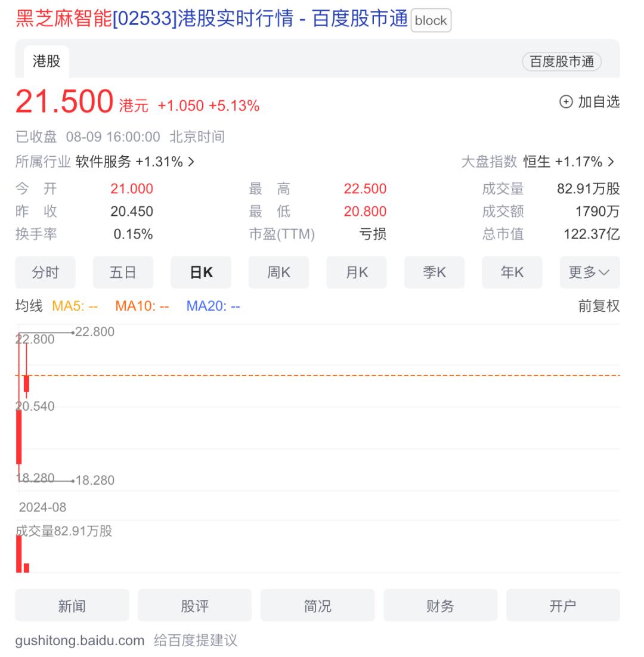Image resolution: width=644 pixels, height=657 pixels.
Task: Click the 最高 value 22.500
Action: point(365,188)
